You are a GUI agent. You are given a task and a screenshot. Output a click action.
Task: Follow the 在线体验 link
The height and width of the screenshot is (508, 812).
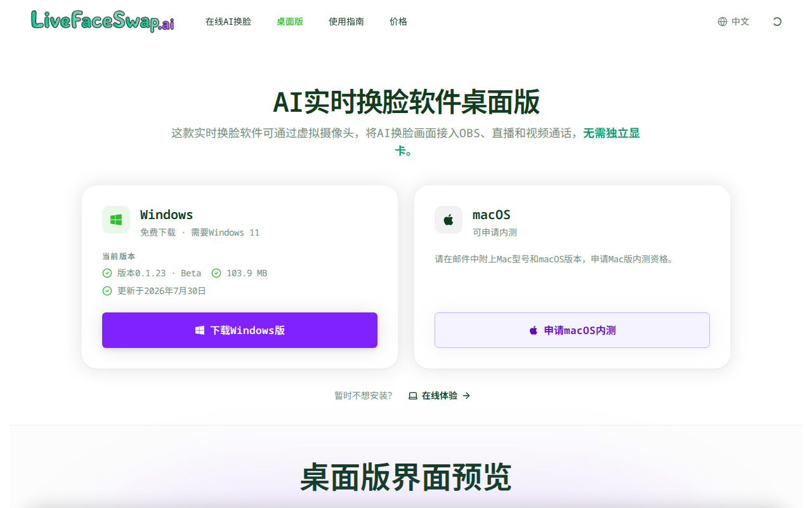pyautogui.click(x=440, y=396)
